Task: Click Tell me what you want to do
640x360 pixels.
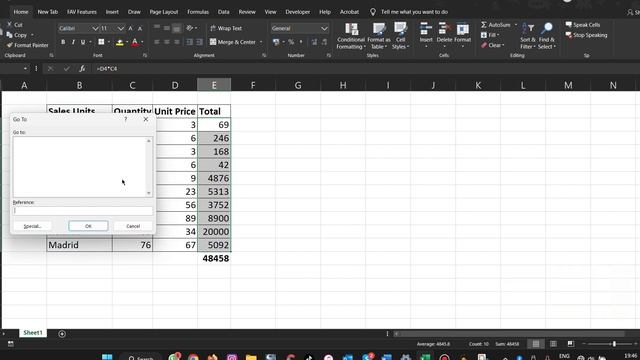Action: click(x=414, y=12)
